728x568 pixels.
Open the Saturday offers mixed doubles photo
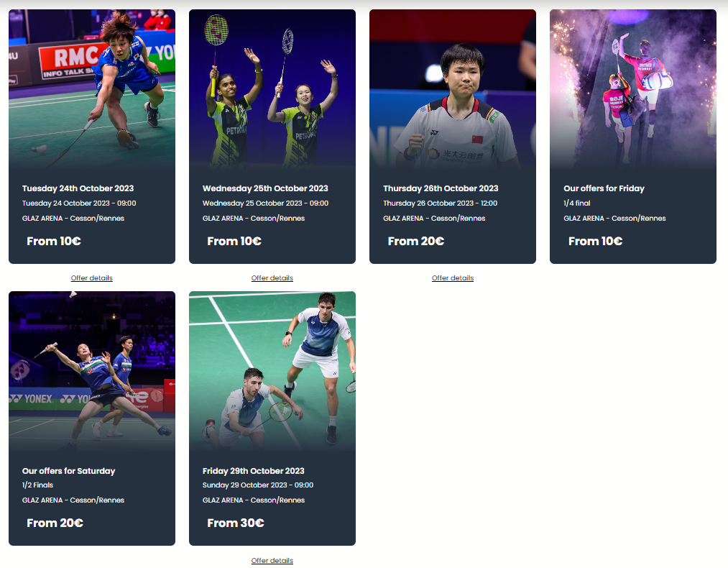pos(92,370)
